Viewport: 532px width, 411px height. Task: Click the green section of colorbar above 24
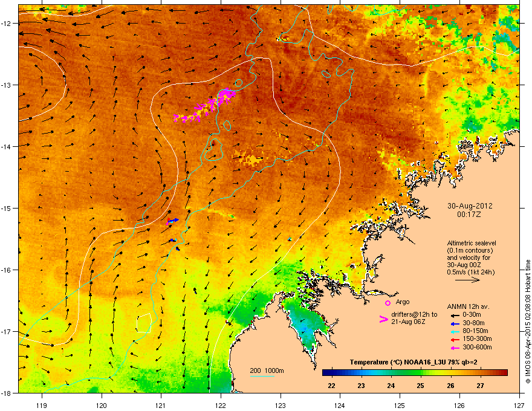(x=391, y=373)
